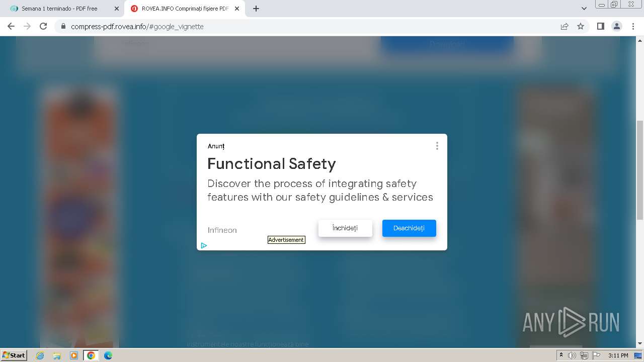Click the Anunț label in the ad
644x362 pixels.
216,146
